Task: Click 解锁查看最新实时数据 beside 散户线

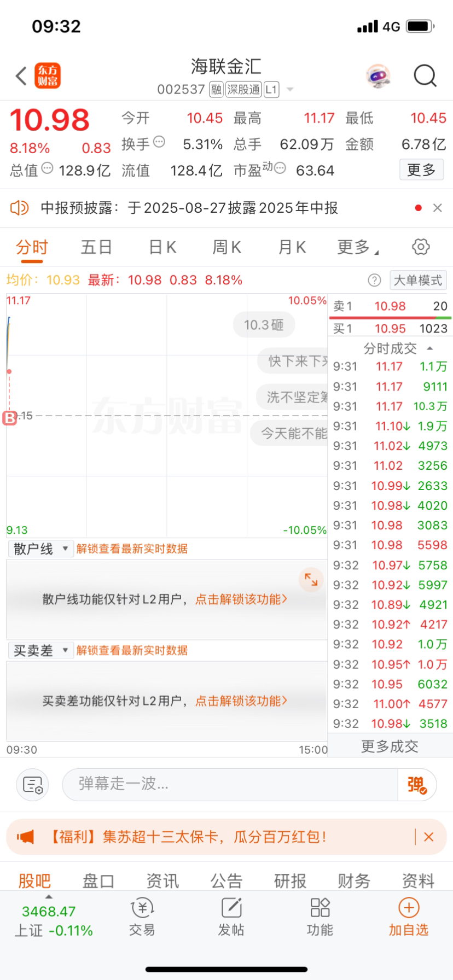Action: pos(132,549)
